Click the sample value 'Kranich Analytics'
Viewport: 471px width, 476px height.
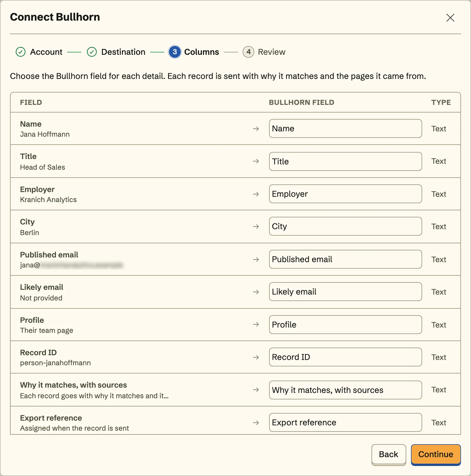click(x=48, y=200)
